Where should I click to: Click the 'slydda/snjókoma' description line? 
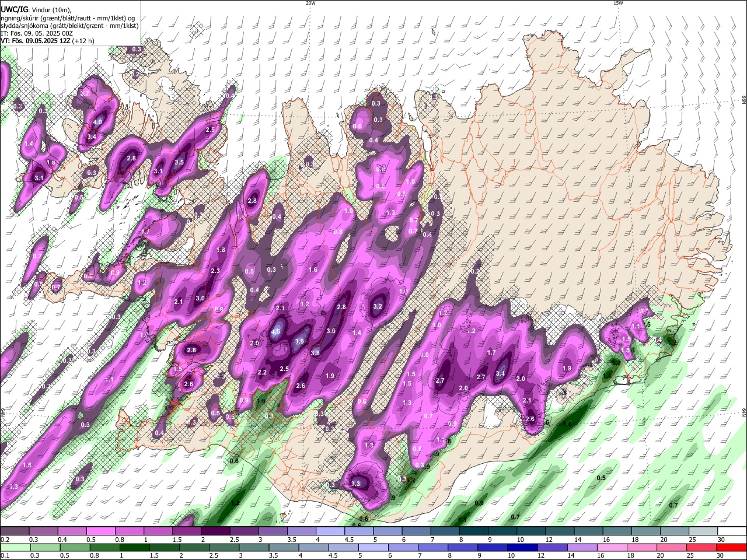(x=70, y=25)
